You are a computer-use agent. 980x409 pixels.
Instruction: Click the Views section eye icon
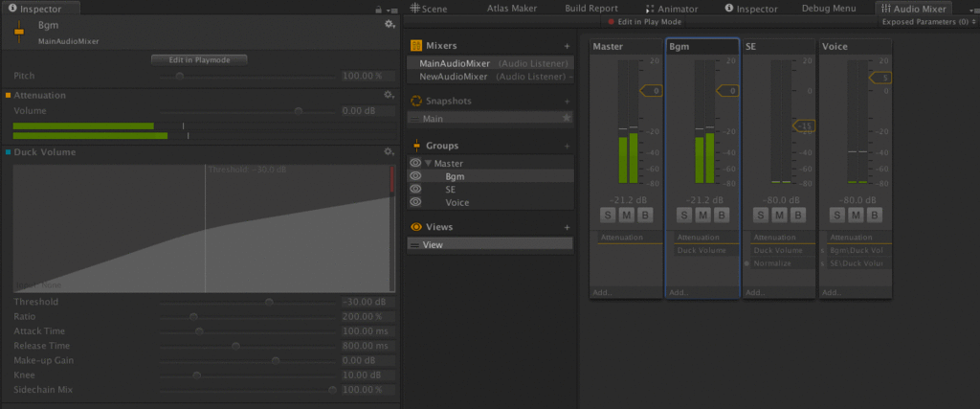coord(416,227)
